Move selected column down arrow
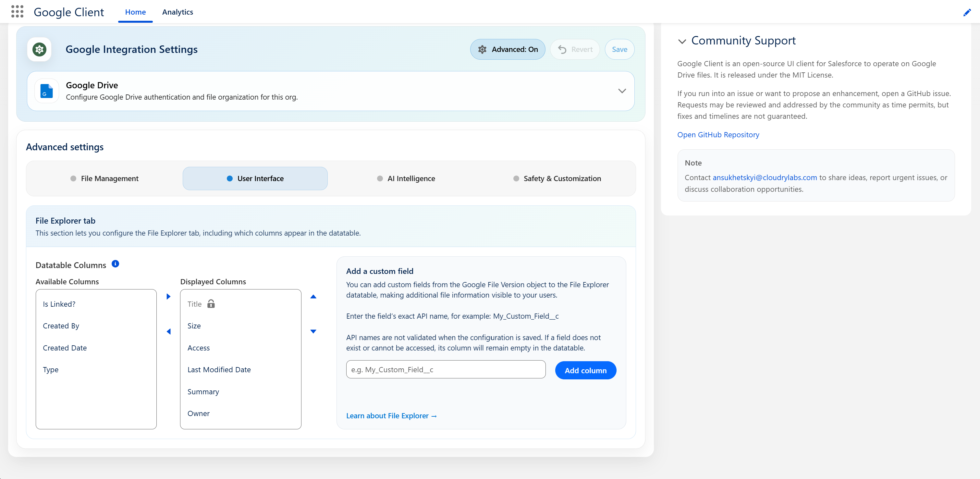The image size is (980, 479). [313, 332]
